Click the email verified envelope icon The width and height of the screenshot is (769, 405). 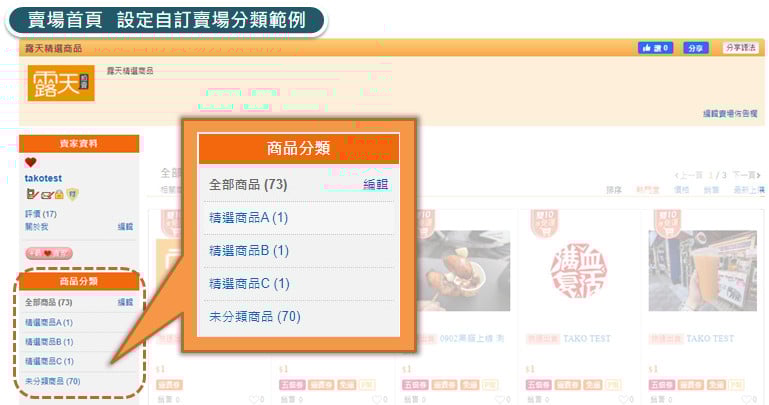[x=47, y=195]
